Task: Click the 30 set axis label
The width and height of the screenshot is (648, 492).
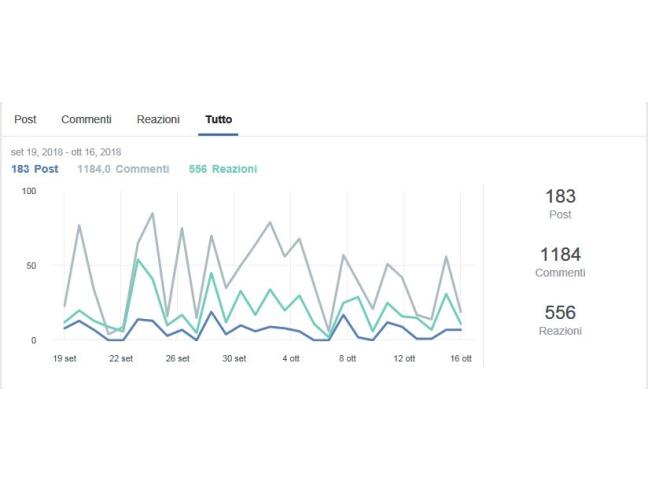Action: [233, 358]
